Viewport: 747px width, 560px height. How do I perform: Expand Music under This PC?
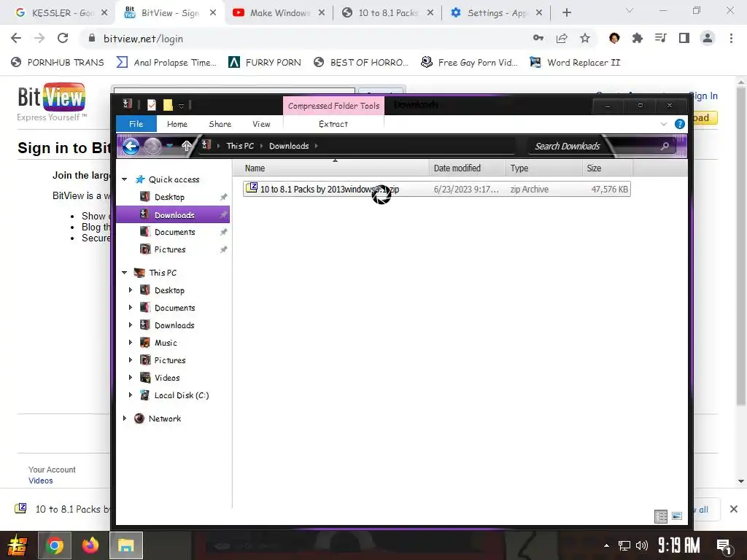tap(131, 343)
